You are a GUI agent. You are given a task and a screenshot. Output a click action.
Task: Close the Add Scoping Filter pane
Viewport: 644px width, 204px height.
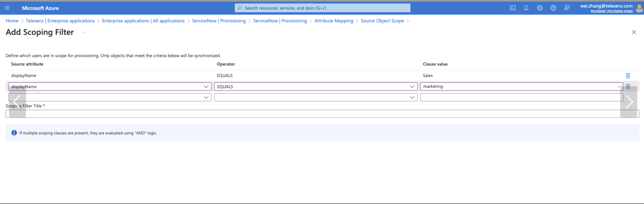pyautogui.click(x=634, y=32)
